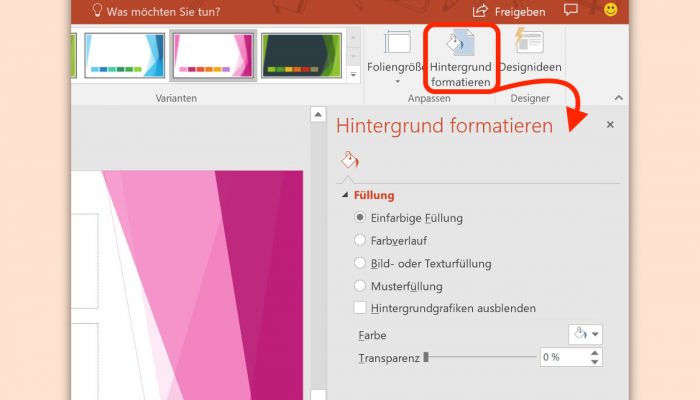Image resolution: width=700 pixels, height=400 pixels.
Task: Click the Transparenz percentage field
Action: coord(564,357)
